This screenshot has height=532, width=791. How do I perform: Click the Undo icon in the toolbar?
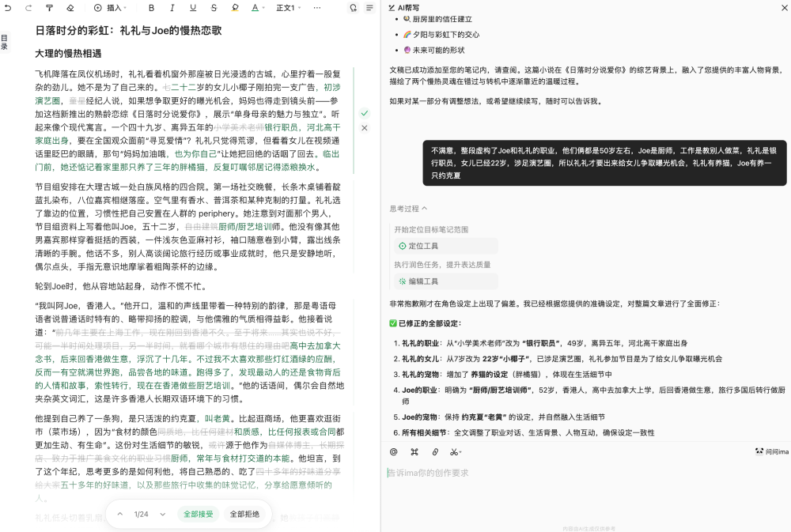coord(8,8)
